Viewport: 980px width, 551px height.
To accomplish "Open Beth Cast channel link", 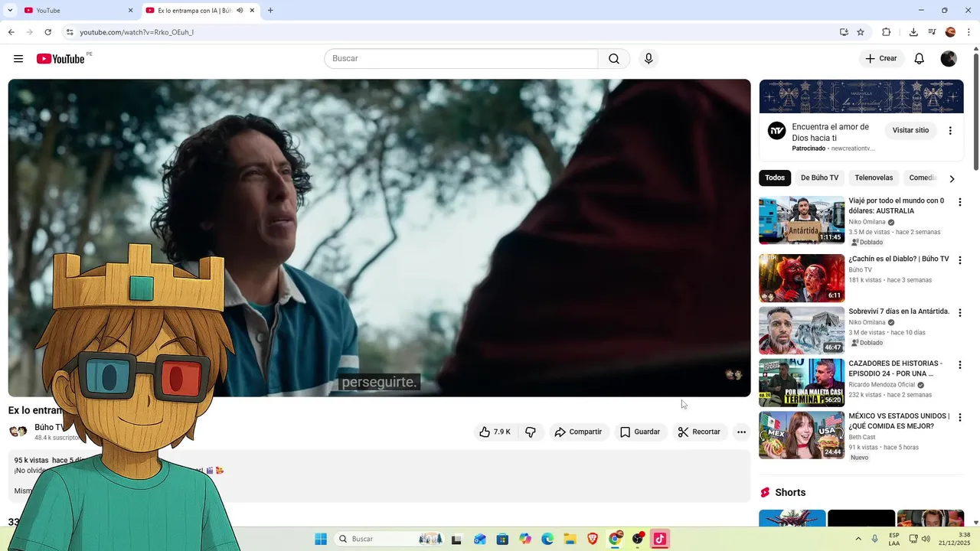I will click(863, 437).
